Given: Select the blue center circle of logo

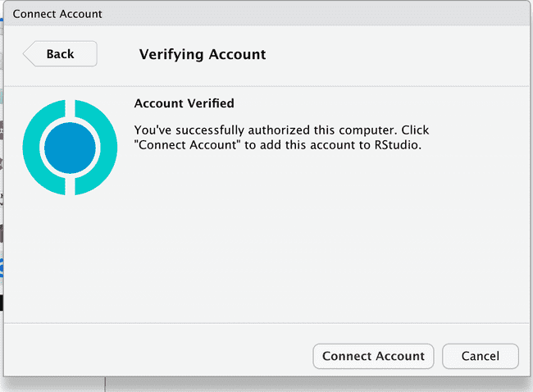Looking at the screenshot, I should [70, 148].
